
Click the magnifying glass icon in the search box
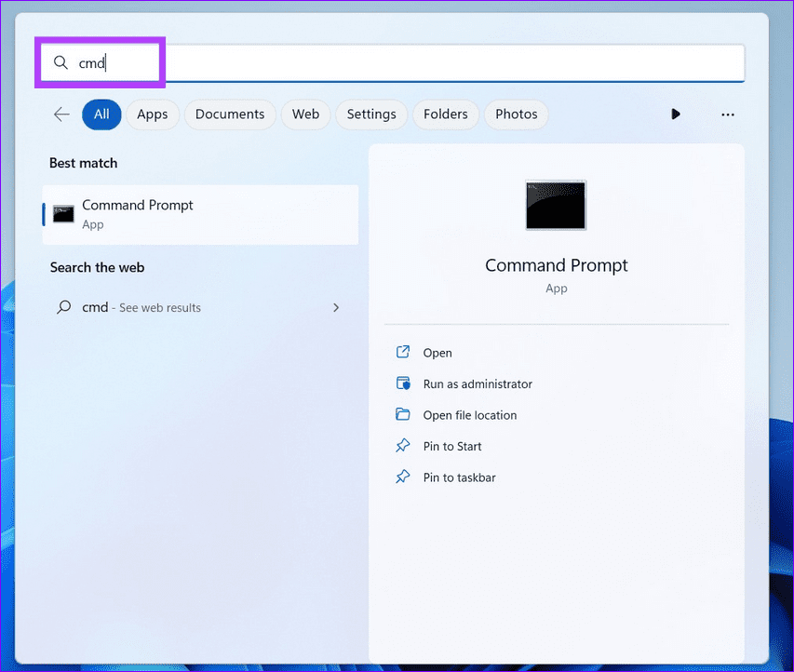(61, 62)
